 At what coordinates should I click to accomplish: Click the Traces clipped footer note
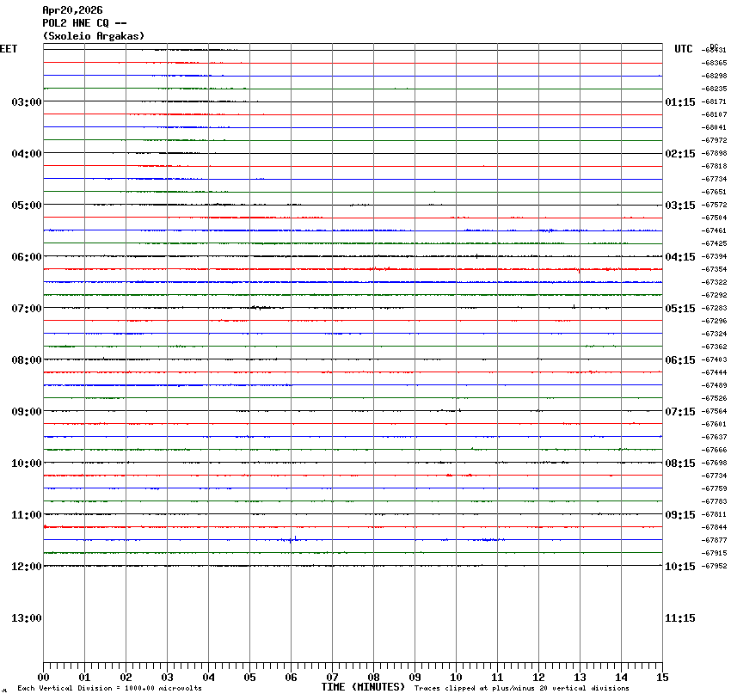click(521, 689)
